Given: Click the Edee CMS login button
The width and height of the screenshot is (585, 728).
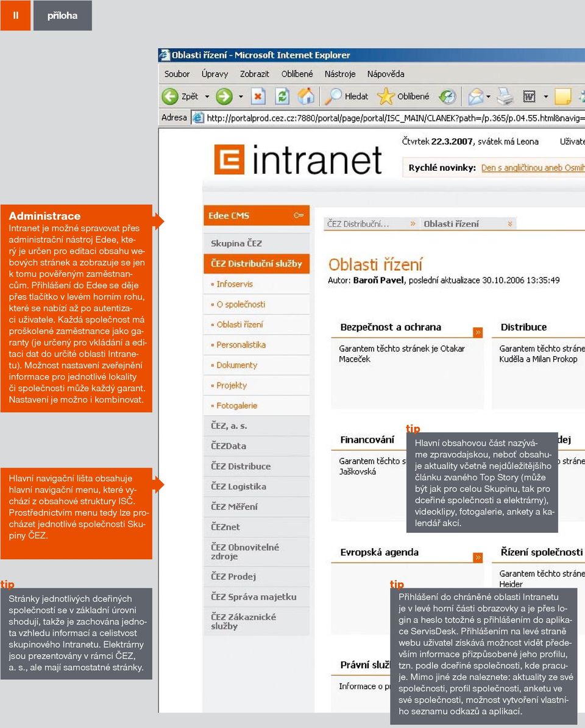Looking at the screenshot, I should click(257, 215).
